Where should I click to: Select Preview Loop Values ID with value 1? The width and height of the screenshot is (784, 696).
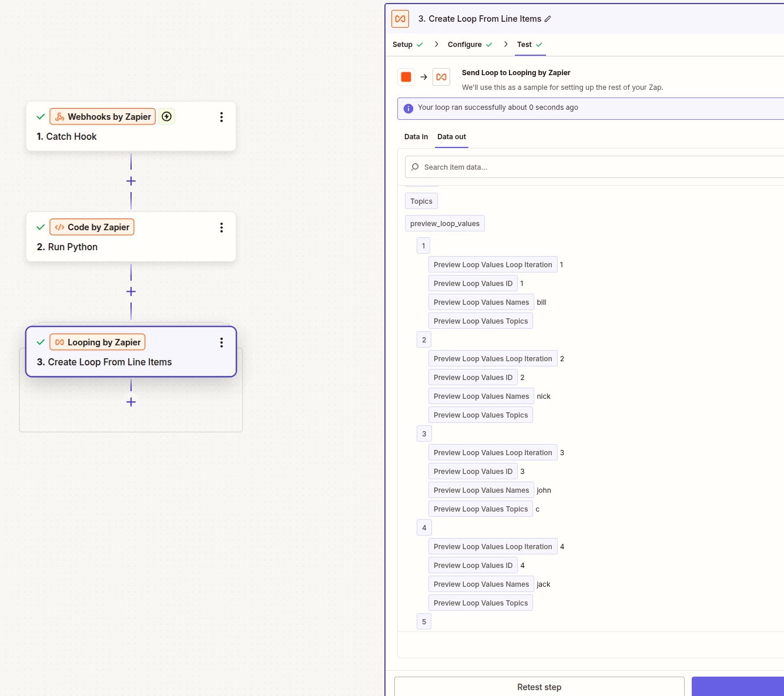click(473, 284)
